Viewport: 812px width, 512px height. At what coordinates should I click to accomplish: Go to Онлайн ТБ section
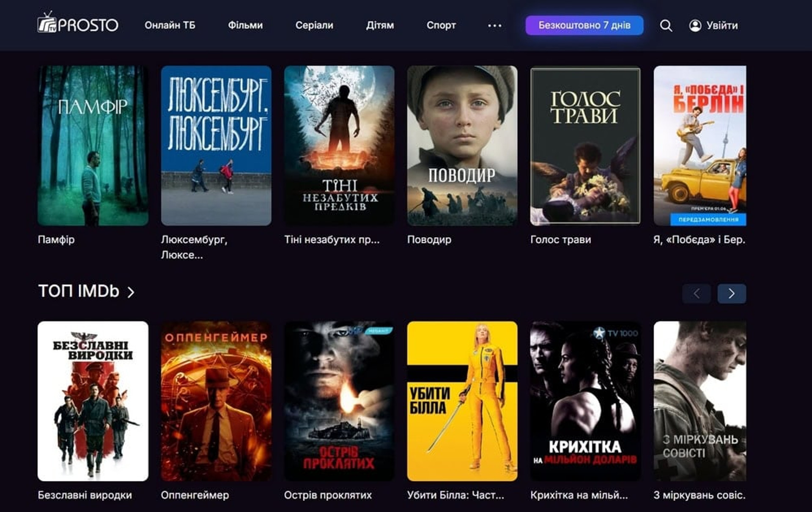click(x=170, y=25)
